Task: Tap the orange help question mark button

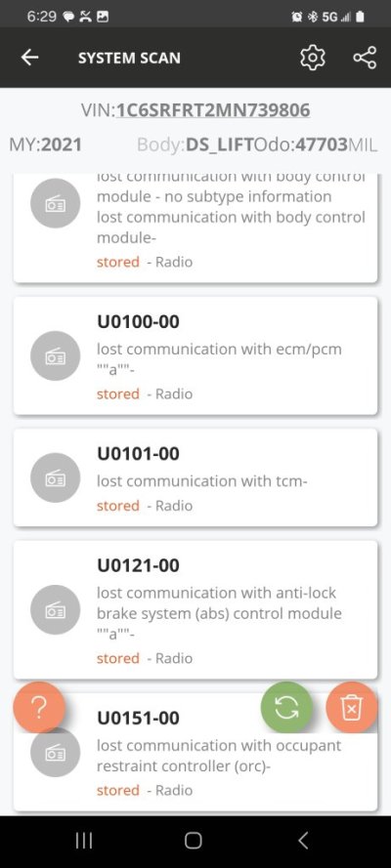Action: [x=39, y=707]
